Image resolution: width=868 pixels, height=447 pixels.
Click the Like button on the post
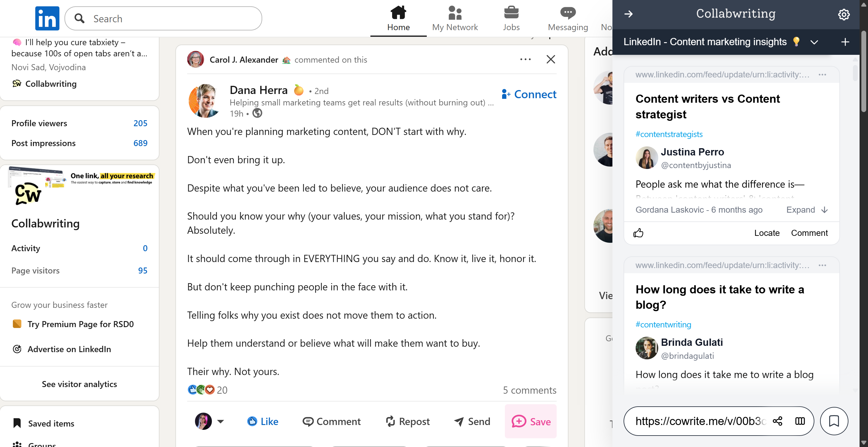[263, 421]
